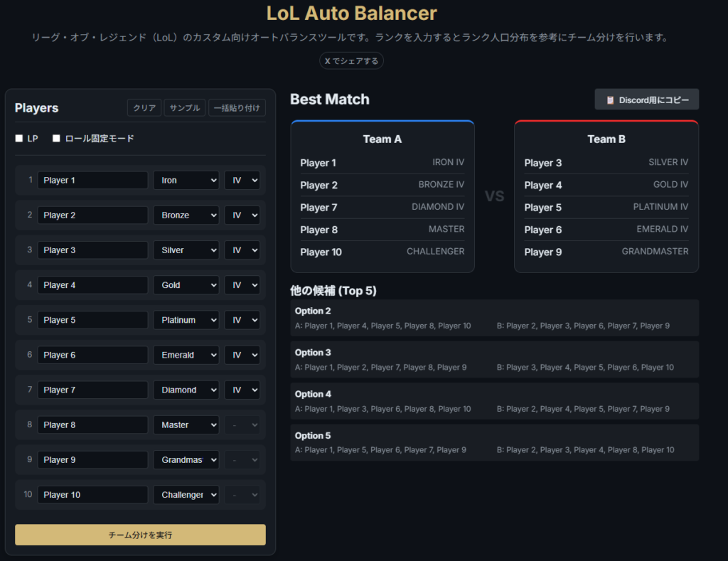Toggle the ロール固定モード checkbox

pyautogui.click(x=56, y=139)
